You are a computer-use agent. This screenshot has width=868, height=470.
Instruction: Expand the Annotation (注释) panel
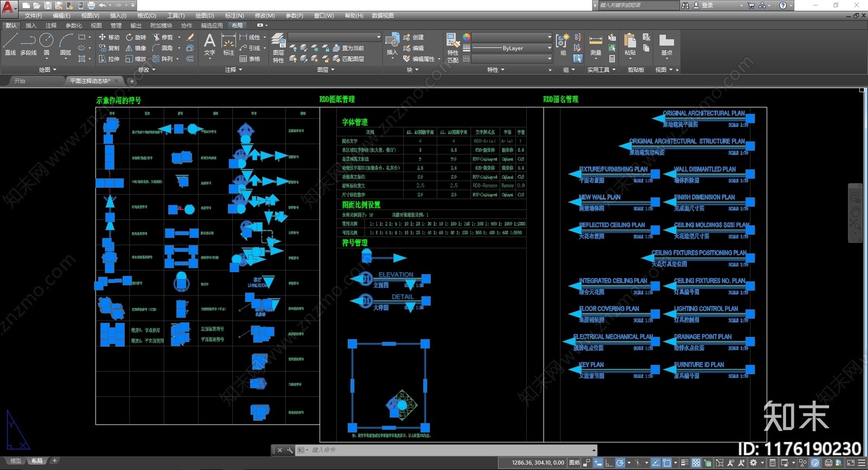pyautogui.click(x=234, y=69)
